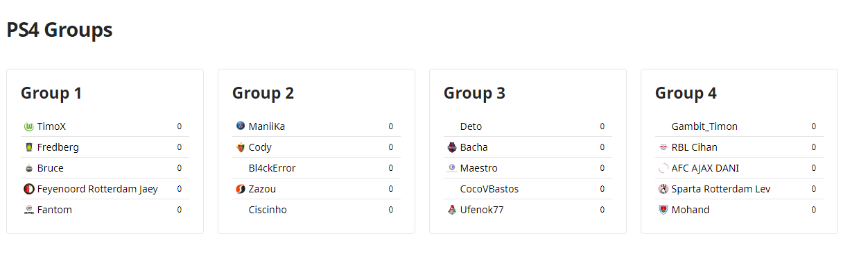Viewport: 868px width, 257px height.
Task: Click the Group 3 heading
Action: [475, 93]
